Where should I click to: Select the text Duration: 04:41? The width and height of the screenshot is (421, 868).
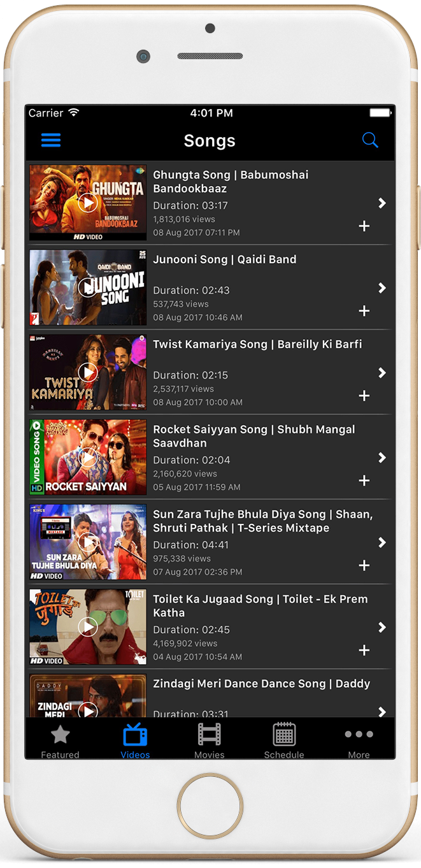pyautogui.click(x=191, y=544)
